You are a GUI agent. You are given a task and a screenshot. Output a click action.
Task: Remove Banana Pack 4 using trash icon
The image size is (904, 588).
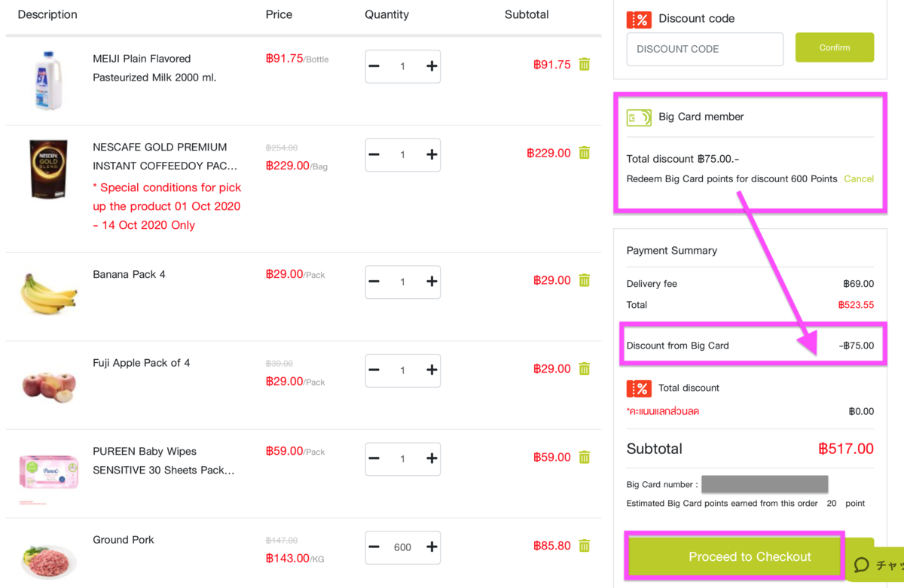(585, 280)
